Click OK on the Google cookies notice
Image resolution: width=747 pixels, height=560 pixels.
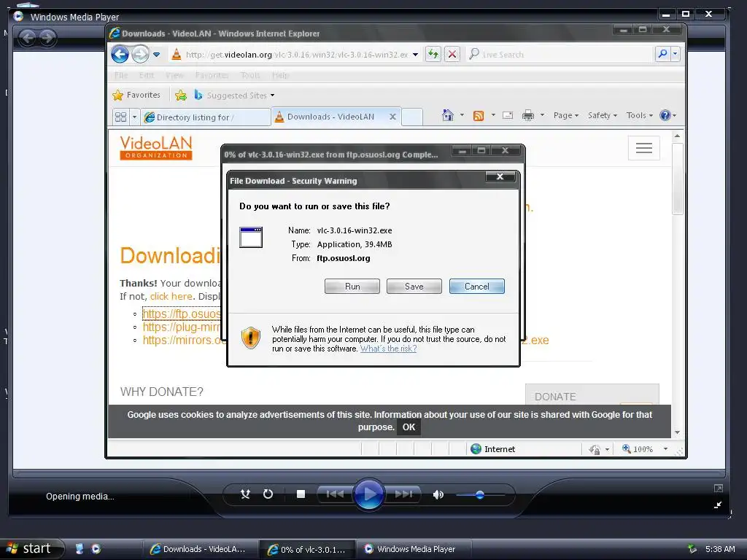tap(409, 427)
